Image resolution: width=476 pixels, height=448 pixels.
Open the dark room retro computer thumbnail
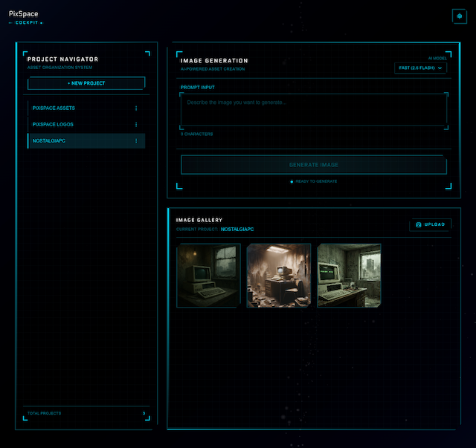pyautogui.click(x=208, y=276)
